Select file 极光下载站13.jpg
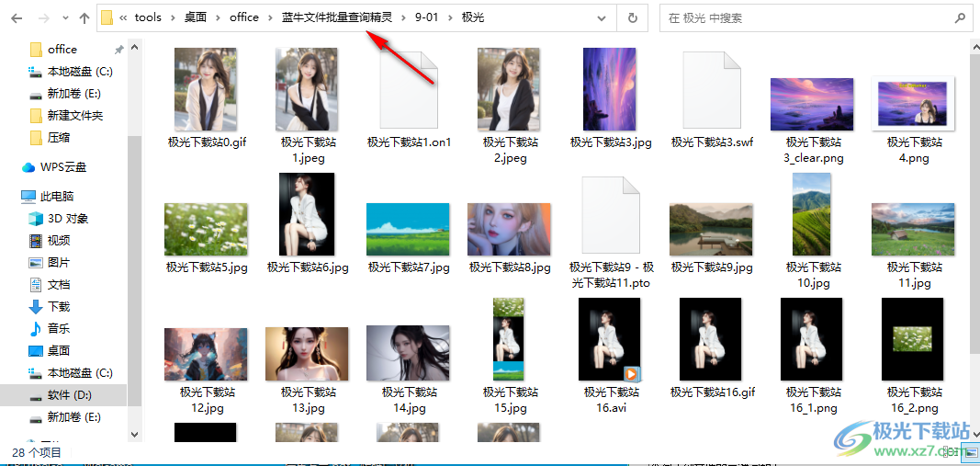This screenshot has width=980, height=466. (308, 370)
